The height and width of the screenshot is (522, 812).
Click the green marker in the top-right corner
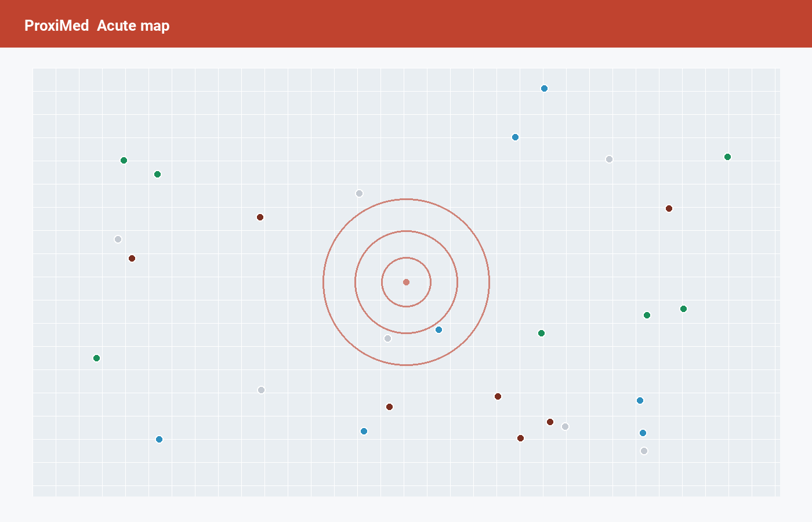pyautogui.click(x=727, y=157)
